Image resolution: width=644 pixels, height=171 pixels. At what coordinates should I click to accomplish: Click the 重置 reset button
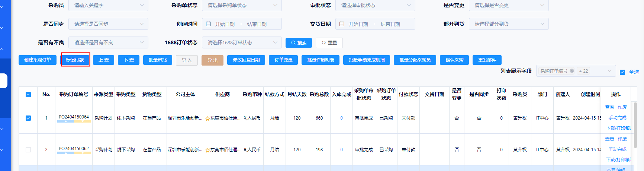pyautogui.click(x=329, y=43)
